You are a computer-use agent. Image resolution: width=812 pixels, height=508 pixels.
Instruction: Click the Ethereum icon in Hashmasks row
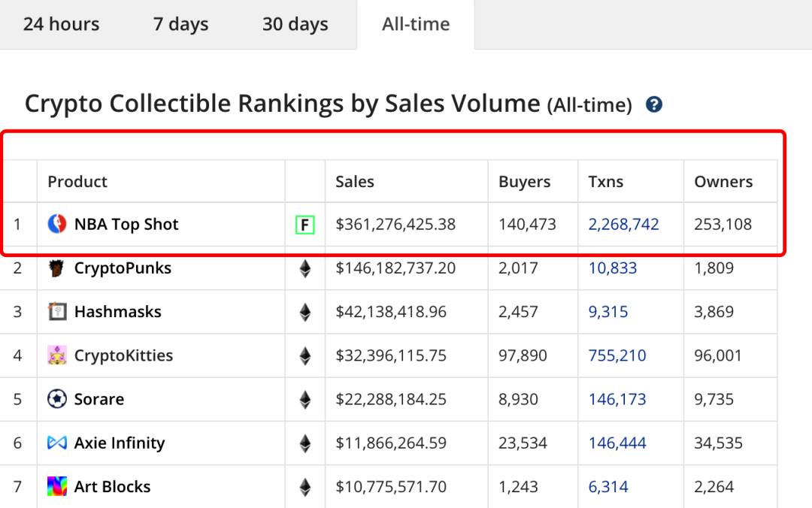coord(305,312)
